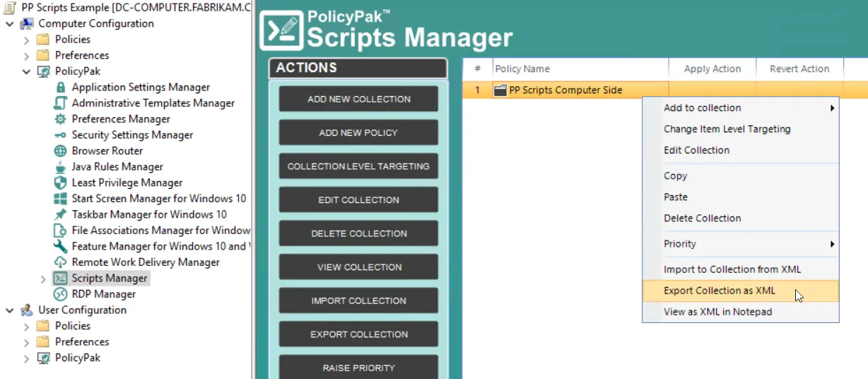
Task: Click the Application Settings Manager lock icon
Action: click(60, 87)
